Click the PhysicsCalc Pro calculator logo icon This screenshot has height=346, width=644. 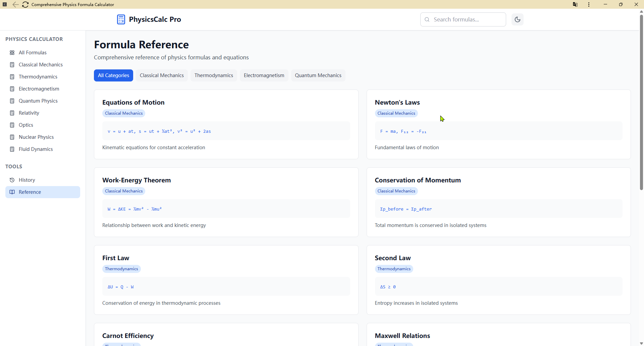click(x=121, y=19)
